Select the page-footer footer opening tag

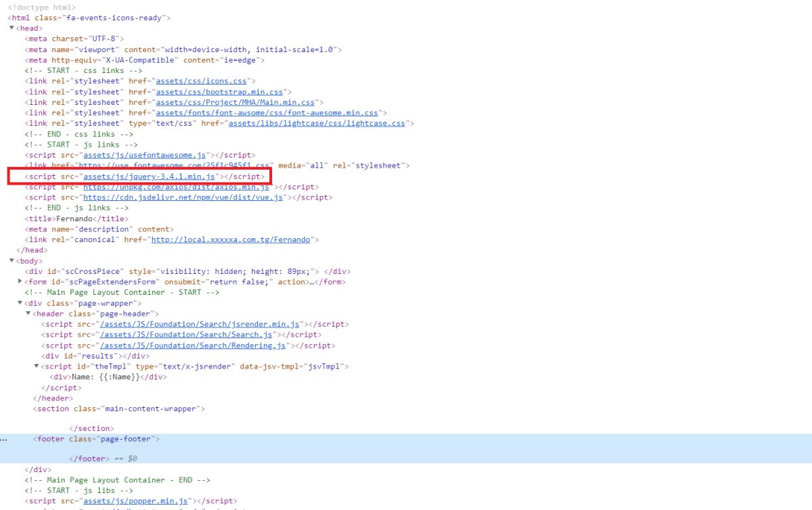[x=97, y=439]
